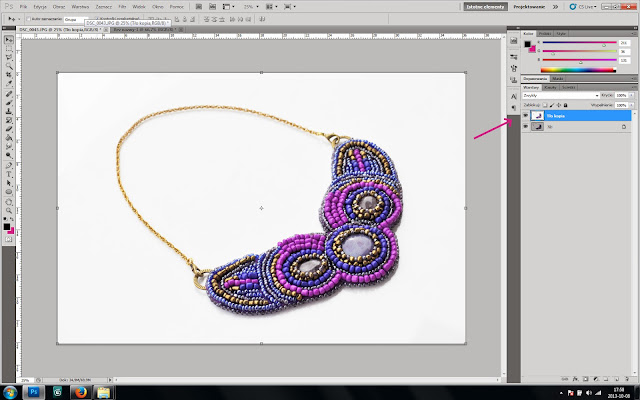Click the Character panel icon

coord(514,95)
